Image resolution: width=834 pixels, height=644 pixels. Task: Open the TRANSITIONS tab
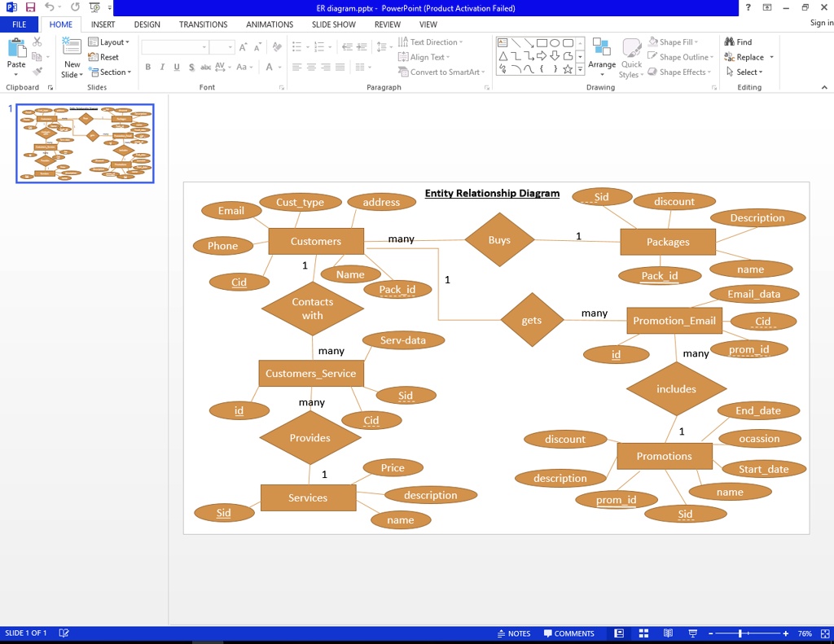203,24
